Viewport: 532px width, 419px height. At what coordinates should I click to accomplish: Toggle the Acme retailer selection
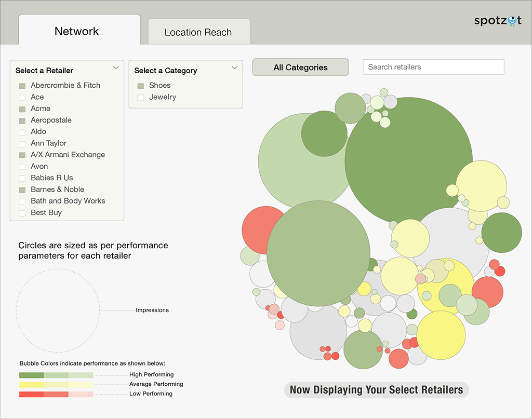click(22, 109)
